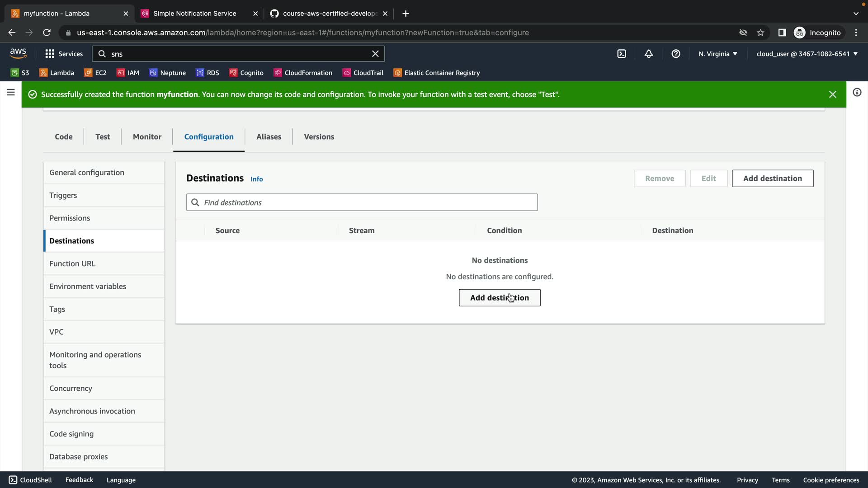Viewport: 868px width, 488px height.
Task: Open CloudShell icon in top navigation bar
Action: pos(622,54)
